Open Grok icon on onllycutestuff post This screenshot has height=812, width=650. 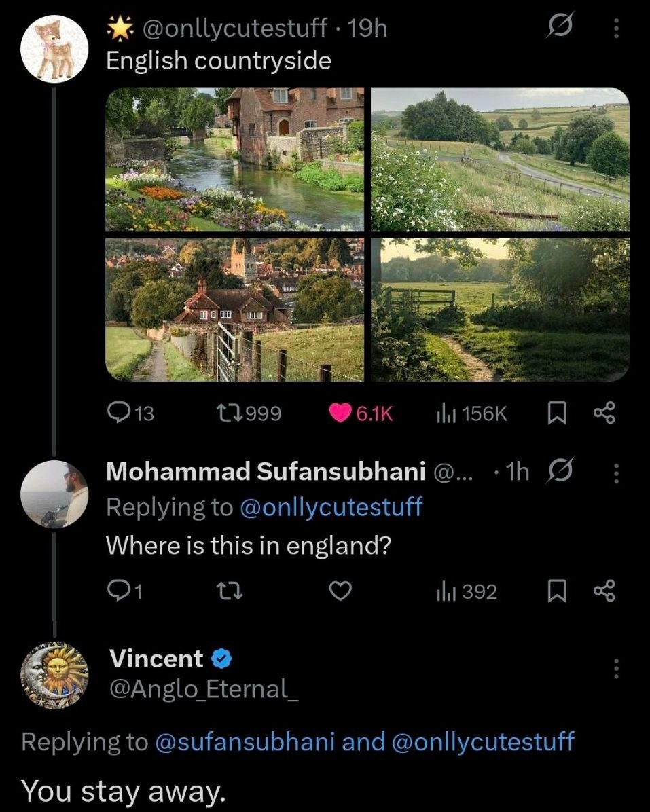tap(558, 28)
